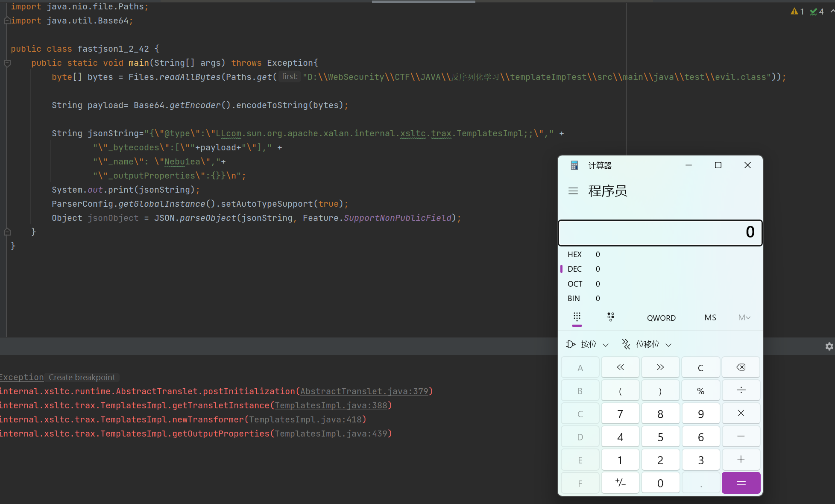Select BIN number base
Screen dimensions: 835x504
coord(574,298)
